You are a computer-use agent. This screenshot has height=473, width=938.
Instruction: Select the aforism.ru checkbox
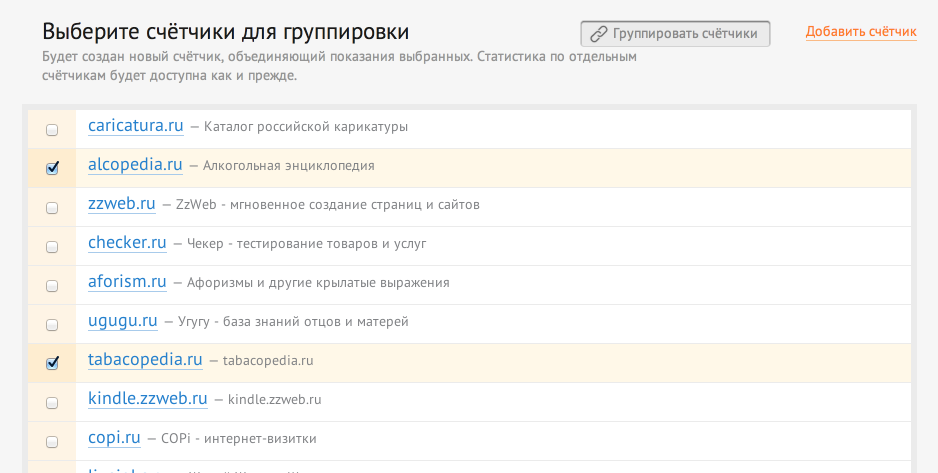tap(52, 286)
